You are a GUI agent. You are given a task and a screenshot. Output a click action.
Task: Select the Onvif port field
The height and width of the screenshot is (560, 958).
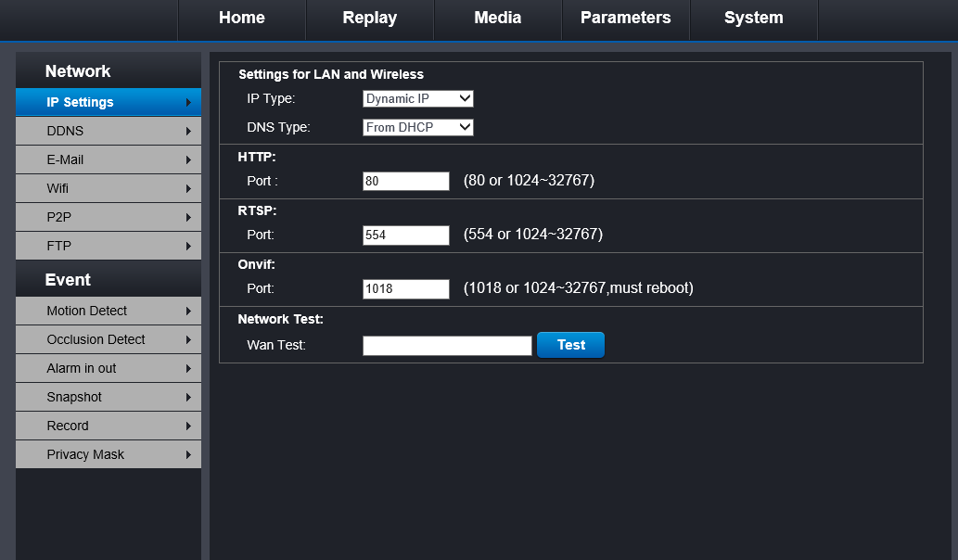(406, 289)
